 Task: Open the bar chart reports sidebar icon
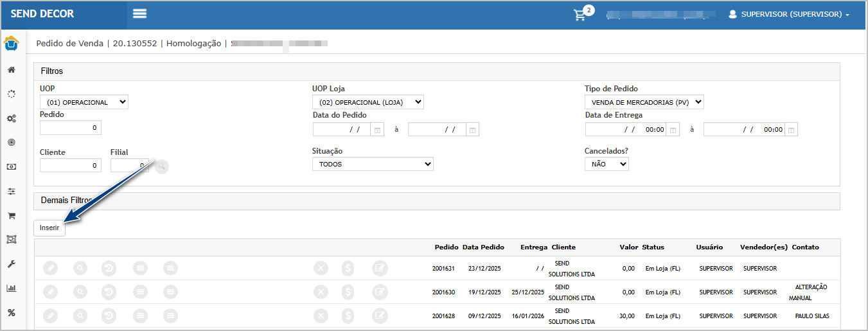pyautogui.click(x=12, y=289)
